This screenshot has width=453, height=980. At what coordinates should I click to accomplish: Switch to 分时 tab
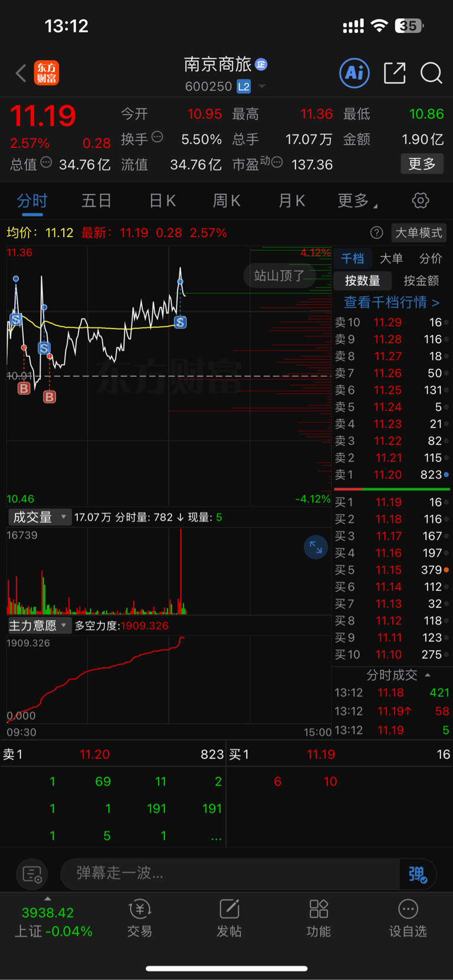point(32,200)
